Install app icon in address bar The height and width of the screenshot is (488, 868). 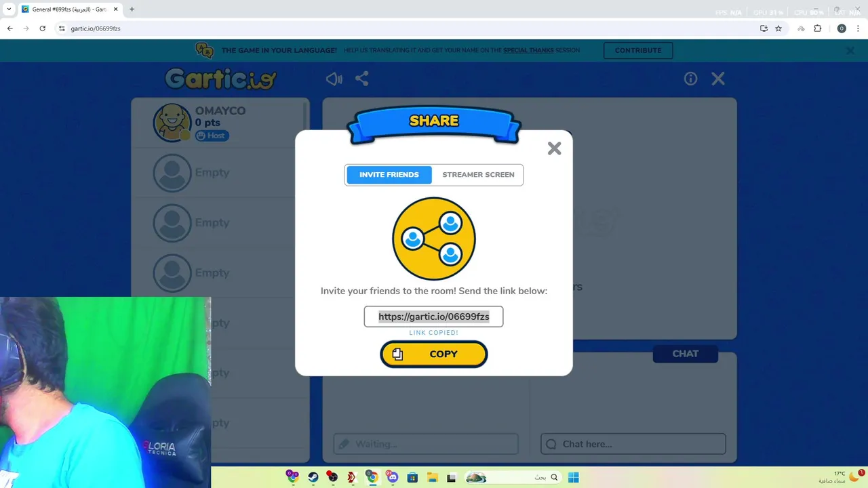coord(764,28)
